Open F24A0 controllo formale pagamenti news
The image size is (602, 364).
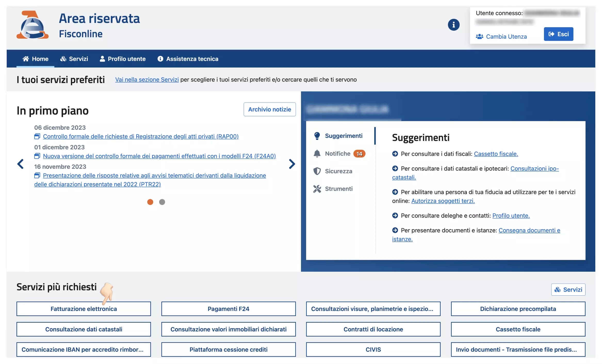click(159, 156)
